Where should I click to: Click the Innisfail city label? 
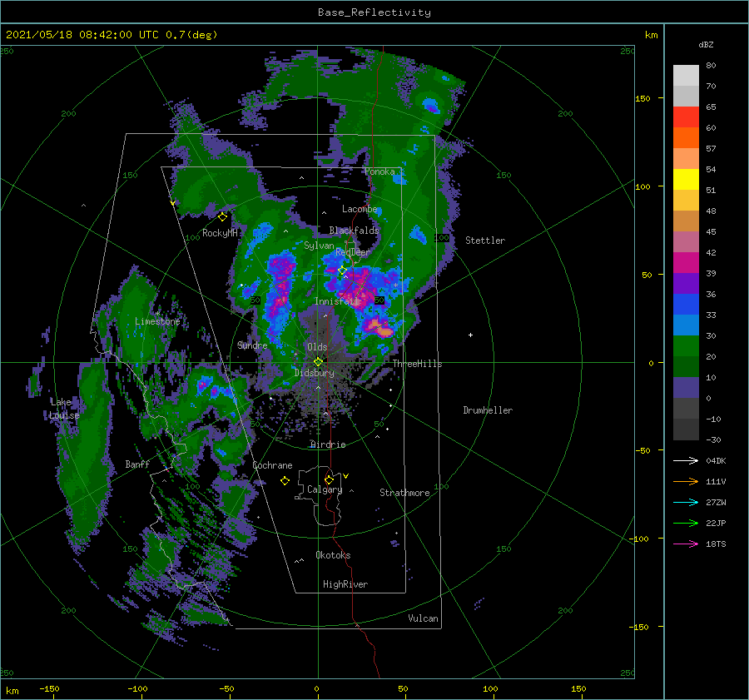tap(337, 301)
